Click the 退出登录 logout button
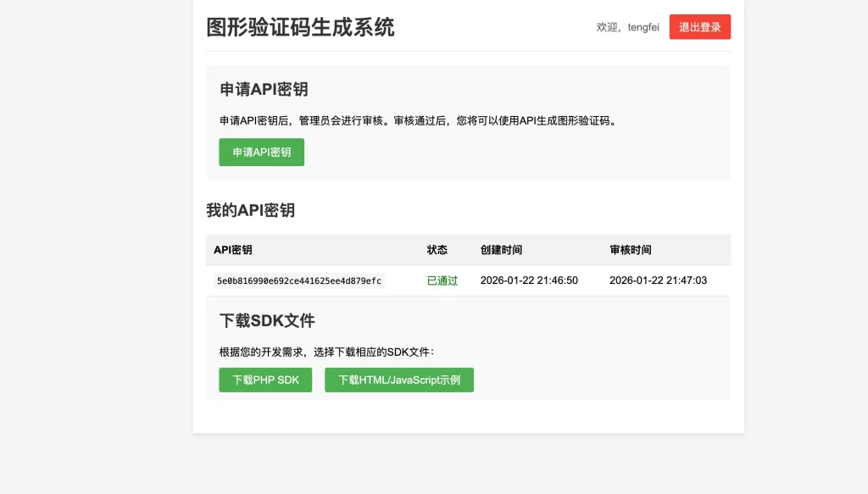The image size is (868, 494). (x=699, y=26)
